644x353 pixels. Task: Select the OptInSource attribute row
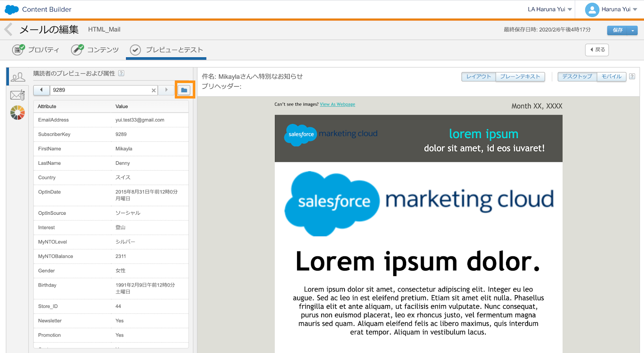coord(111,213)
